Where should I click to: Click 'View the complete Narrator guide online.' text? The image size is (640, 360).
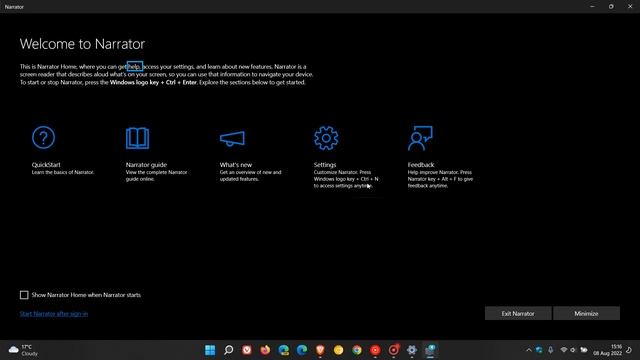(156, 176)
